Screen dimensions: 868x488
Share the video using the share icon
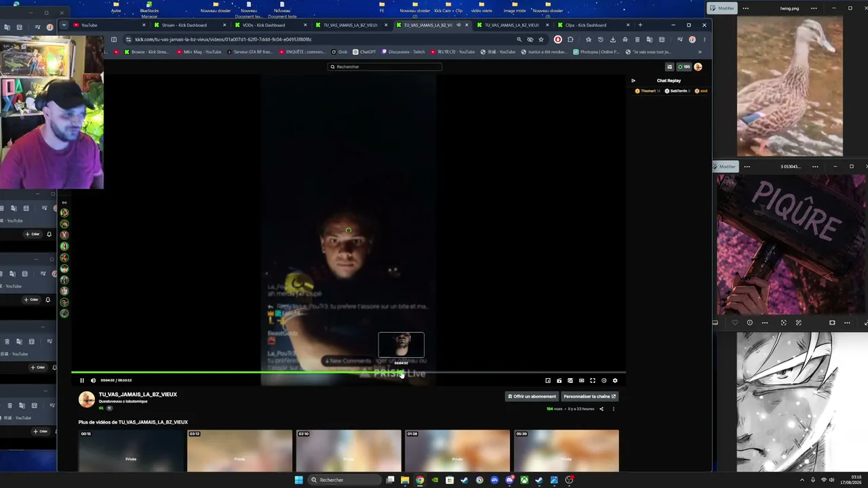(x=601, y=409)
